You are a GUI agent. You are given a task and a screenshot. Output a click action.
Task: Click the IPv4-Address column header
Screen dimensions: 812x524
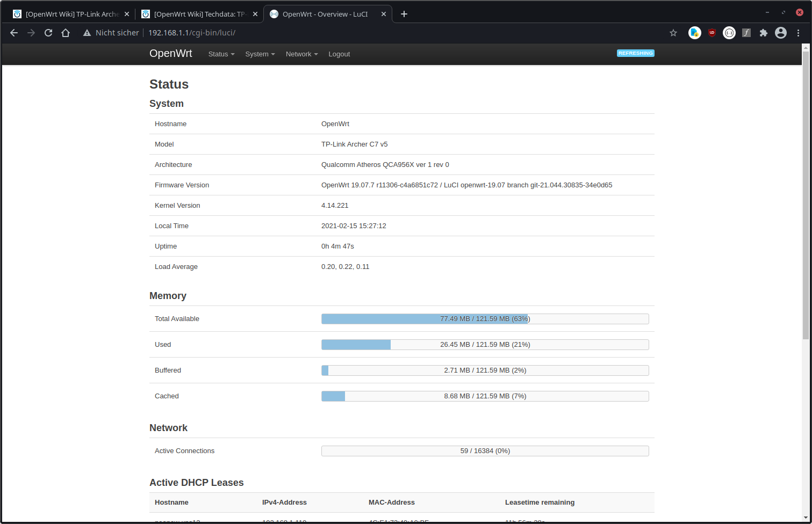point(284,503)
